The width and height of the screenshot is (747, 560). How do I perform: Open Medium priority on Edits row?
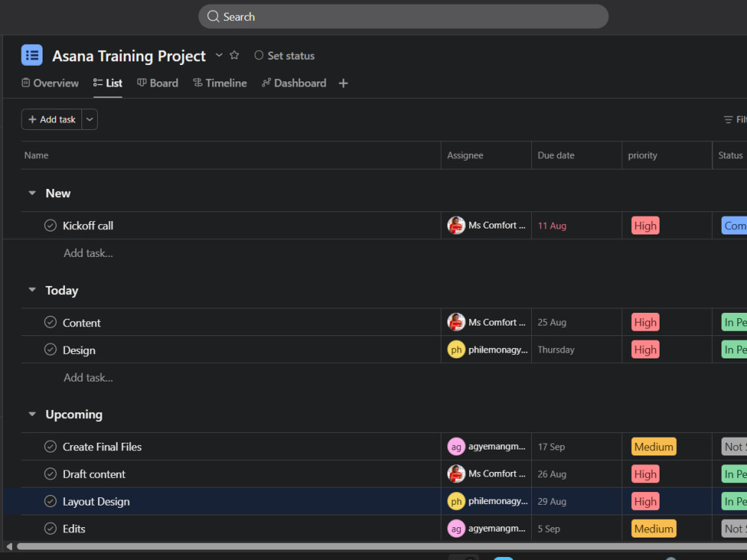pos(654,529)
